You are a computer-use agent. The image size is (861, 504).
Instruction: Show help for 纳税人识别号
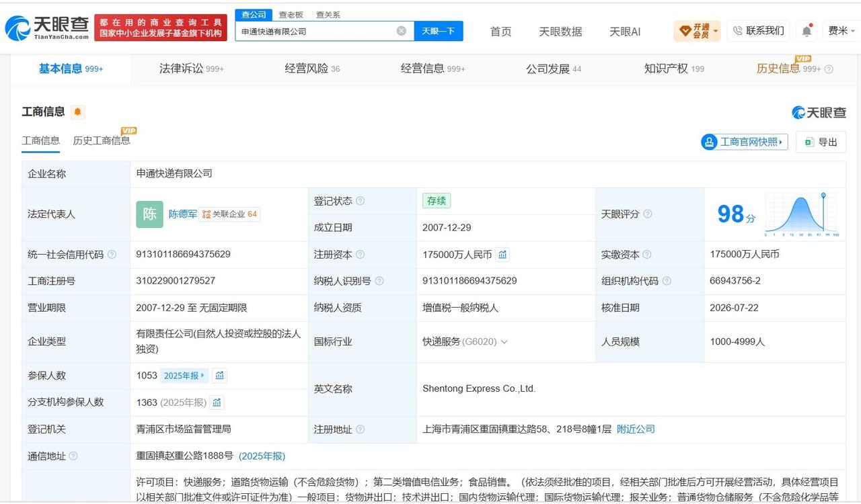tap(379, 281)
